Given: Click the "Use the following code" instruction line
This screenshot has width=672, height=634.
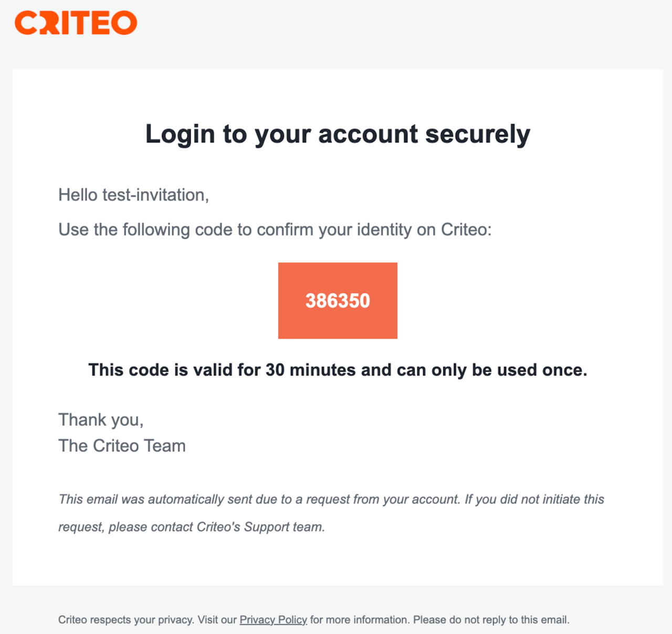Looking at the screenshot, I should tap(275, 229).
